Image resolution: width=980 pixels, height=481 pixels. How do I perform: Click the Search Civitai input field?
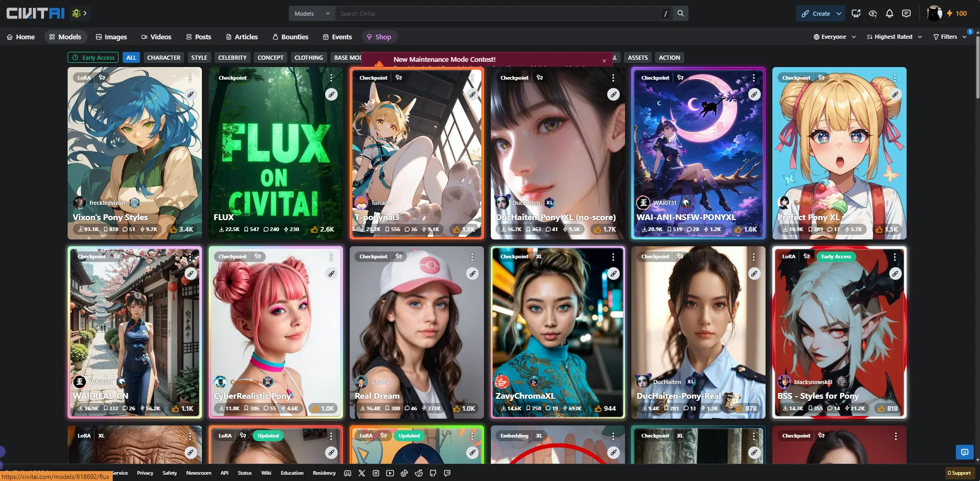(498, 14)
